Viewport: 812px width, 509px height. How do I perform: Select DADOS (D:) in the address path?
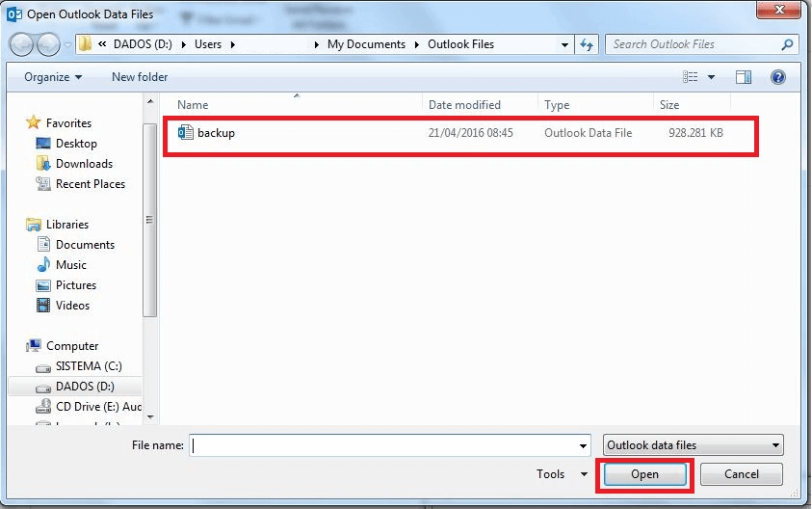(143, 44)
